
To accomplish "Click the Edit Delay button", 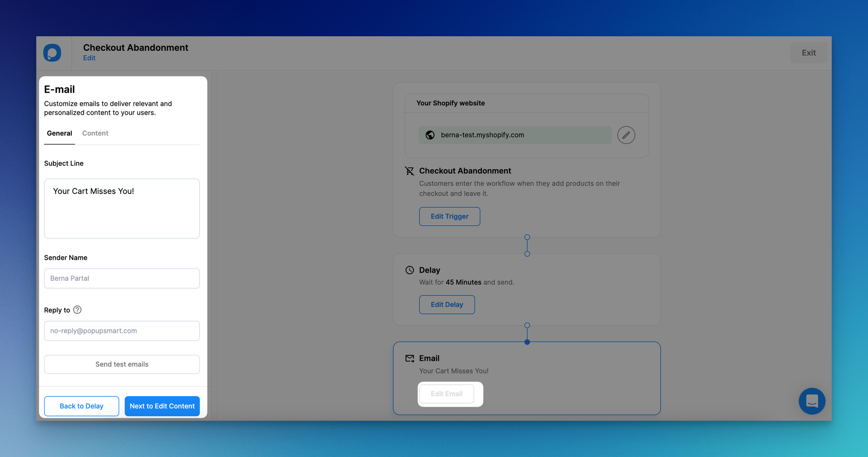I will point(447,305).
